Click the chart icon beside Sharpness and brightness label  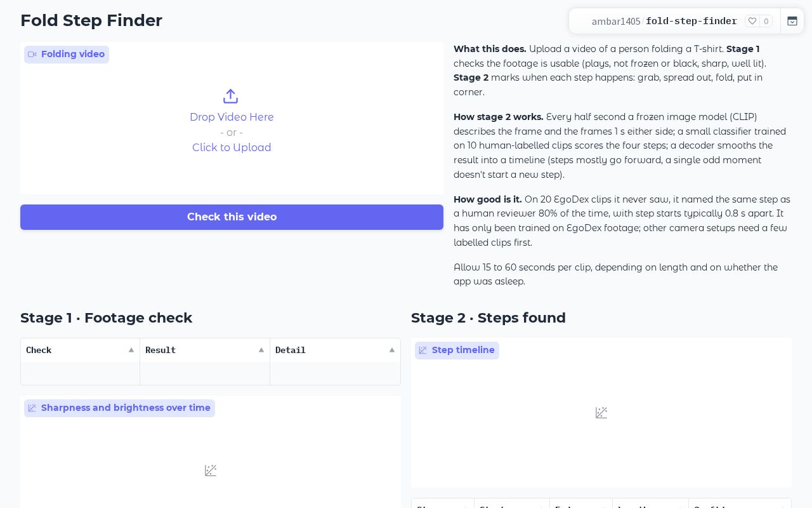click(x=32, y=408)
